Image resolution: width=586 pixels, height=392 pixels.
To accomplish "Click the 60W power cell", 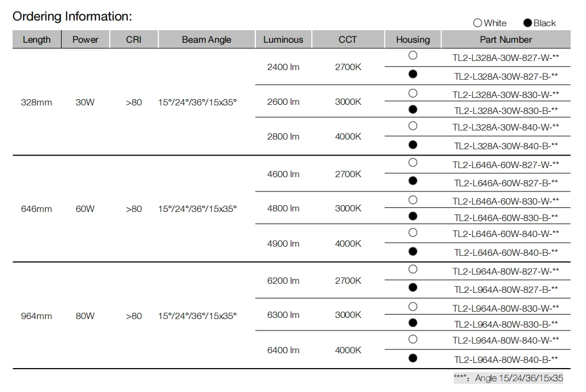I will [x=85, y=209].
